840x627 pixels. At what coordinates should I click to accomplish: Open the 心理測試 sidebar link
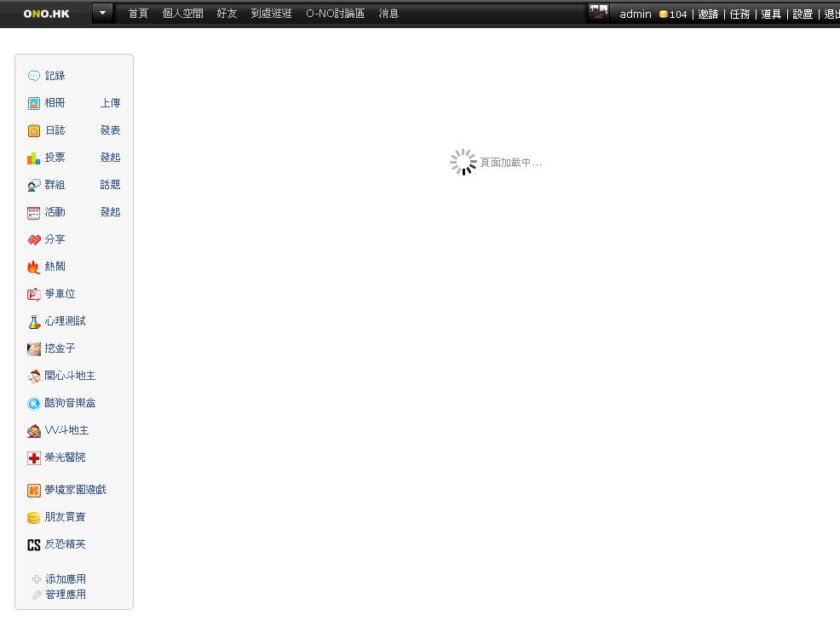65,321
